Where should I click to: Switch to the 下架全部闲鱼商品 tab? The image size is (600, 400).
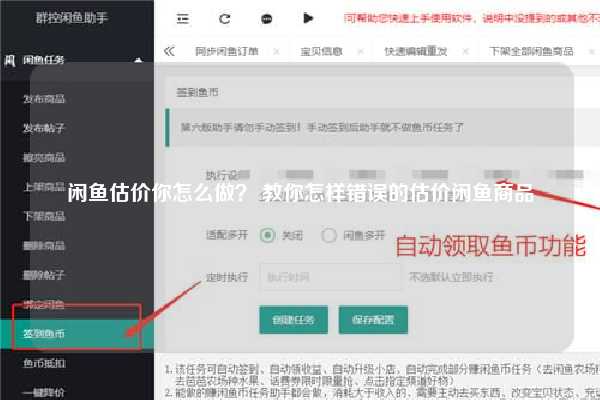[531, 51]
